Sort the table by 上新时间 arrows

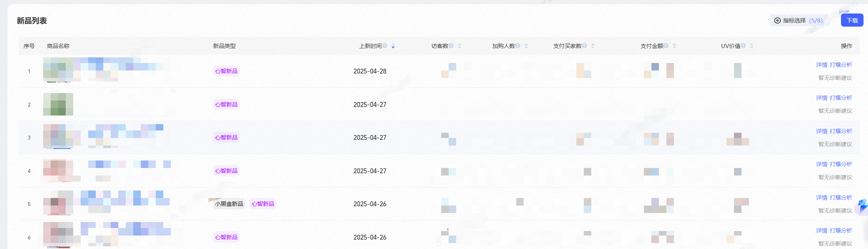pos(393,46)
